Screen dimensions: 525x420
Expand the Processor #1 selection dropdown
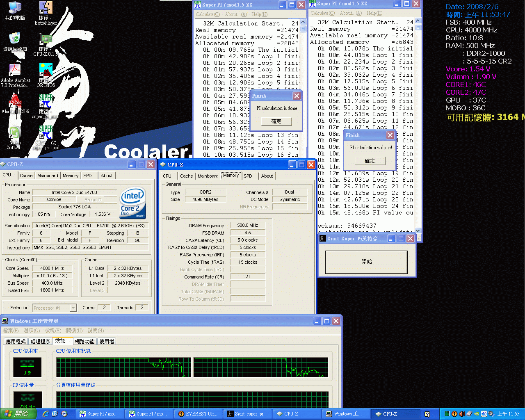pyautogui.click(x=73, y=308)
